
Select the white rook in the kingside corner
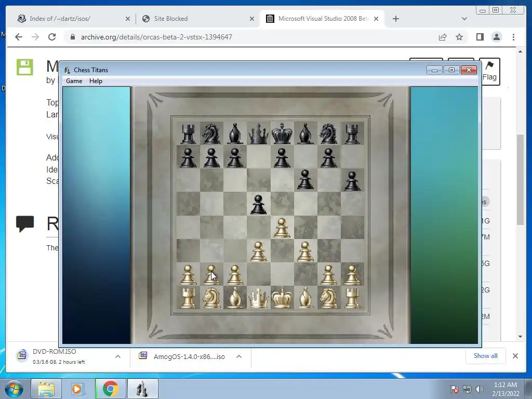[x=352, y=298]
